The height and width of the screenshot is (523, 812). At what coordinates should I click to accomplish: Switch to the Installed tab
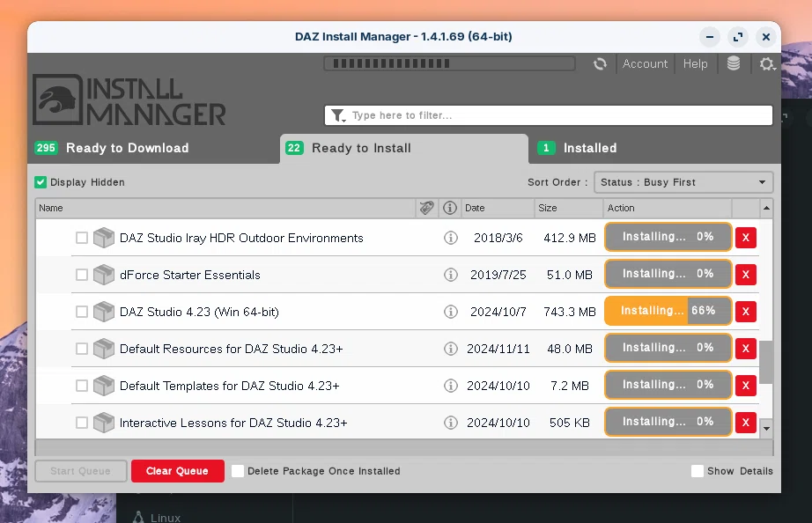pos(654,148)
